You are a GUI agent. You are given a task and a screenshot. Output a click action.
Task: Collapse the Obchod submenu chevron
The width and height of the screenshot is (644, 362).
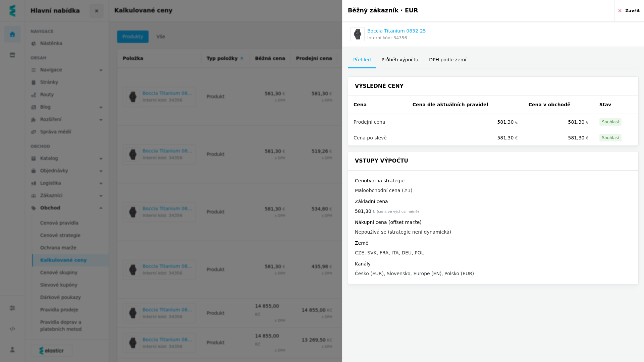point(101,208)
